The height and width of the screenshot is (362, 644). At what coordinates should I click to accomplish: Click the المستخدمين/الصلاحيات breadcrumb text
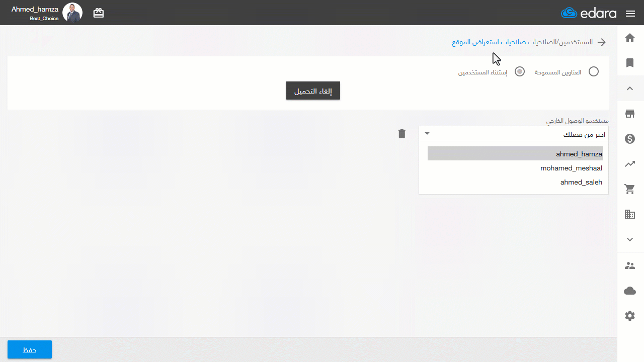coord(560,42)
